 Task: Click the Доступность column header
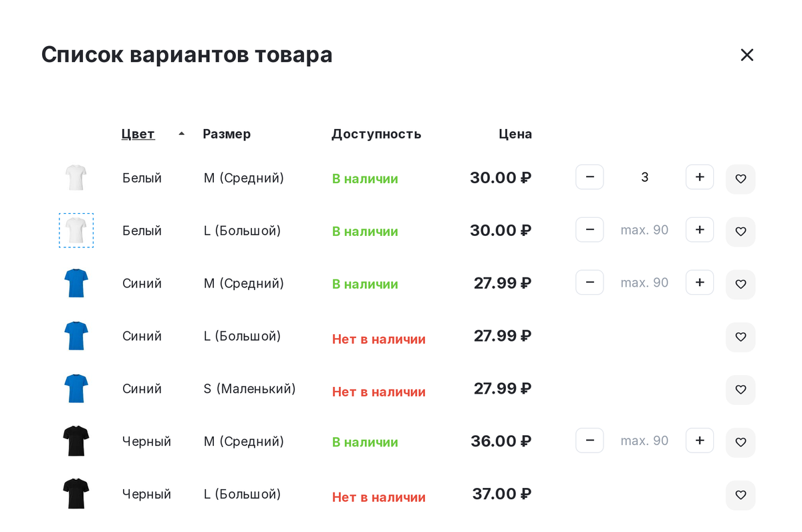(376, 134)
